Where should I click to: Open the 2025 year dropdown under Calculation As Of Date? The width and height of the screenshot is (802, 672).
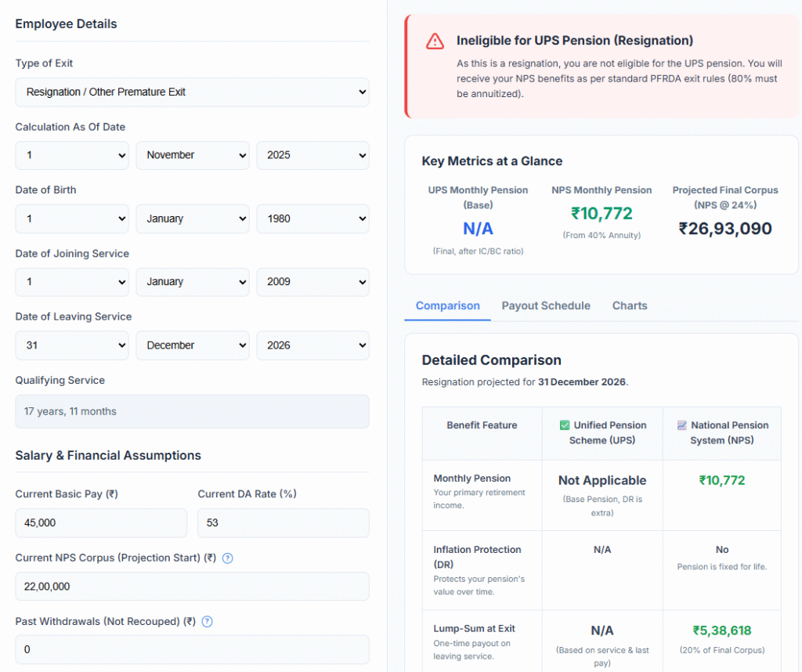[x=312, y=155]
